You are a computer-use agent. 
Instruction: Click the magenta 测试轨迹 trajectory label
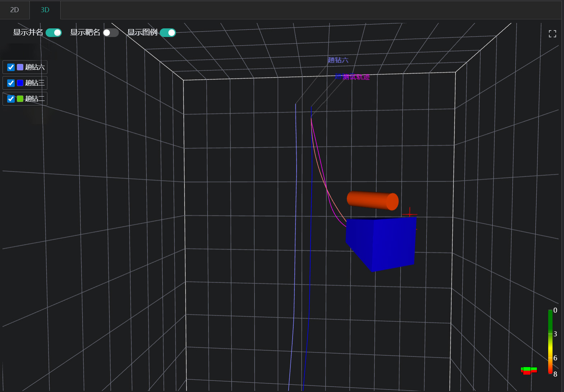click(x=355, y=77)
